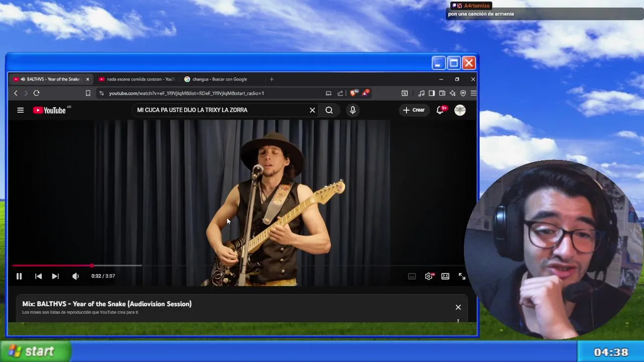The image size is (644, 362).
Task: Click the 0:32 / 3:07 time display
Action: [x=103, y=276]
